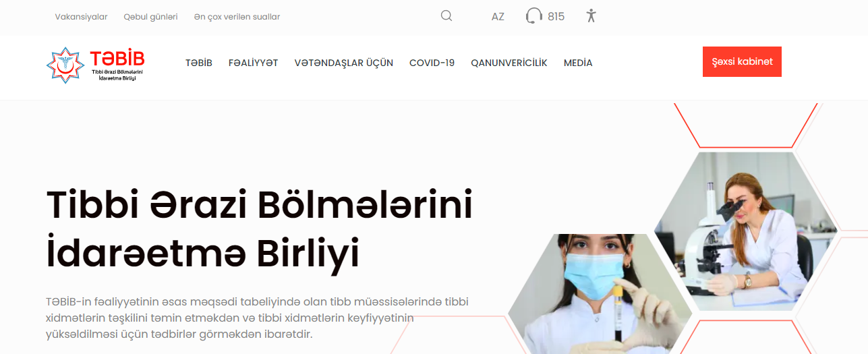Switch language via AZ selector
868x354 pixels.
tap(498, 17)
